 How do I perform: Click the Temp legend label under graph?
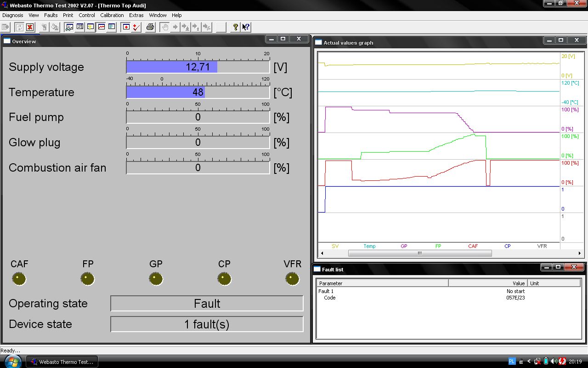tap(369, 246)
